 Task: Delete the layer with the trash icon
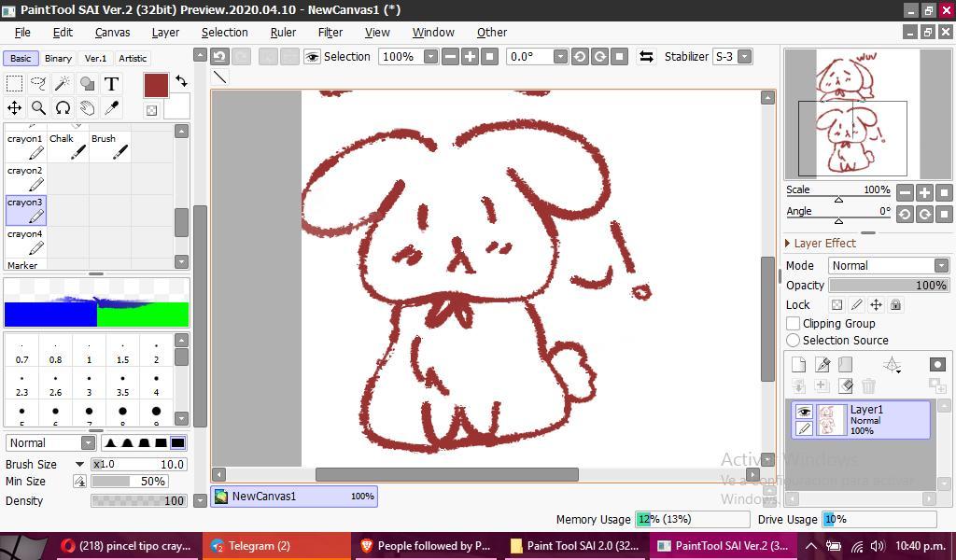click(868, 385)
